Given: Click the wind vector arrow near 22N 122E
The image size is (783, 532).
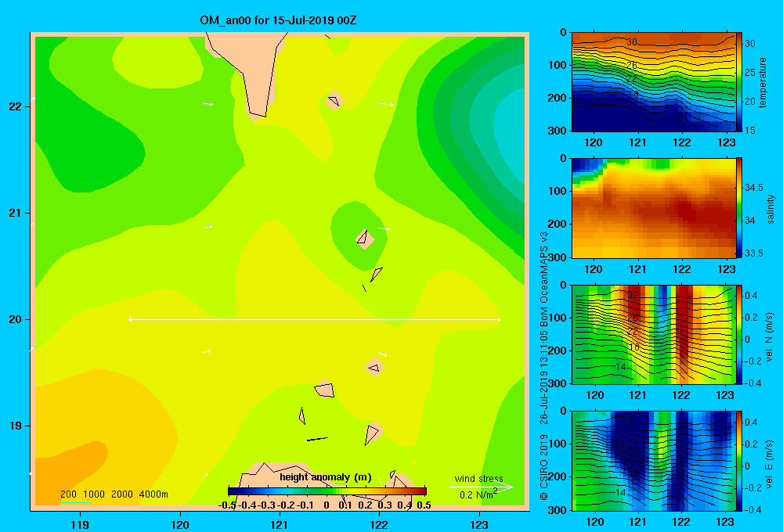Looking at the screenshot, I should tap(386, 104).
